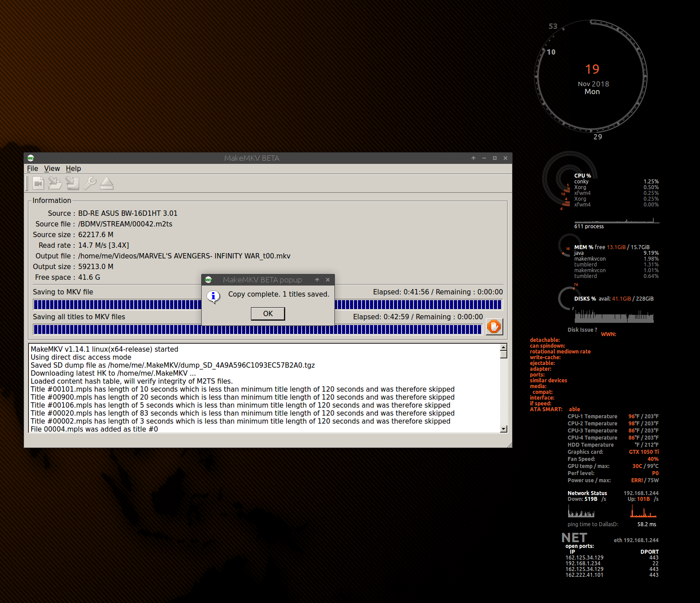Click Elapsed 0:41:56 time readout

(401, 292)
